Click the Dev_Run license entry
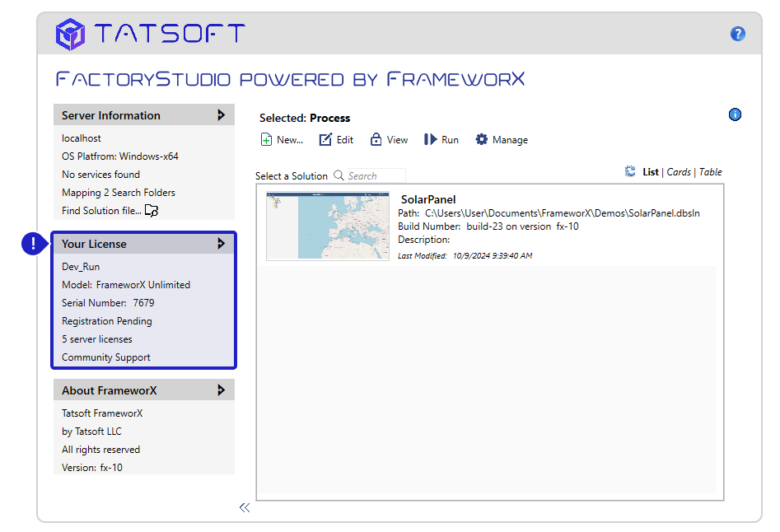 click(81, 267)
